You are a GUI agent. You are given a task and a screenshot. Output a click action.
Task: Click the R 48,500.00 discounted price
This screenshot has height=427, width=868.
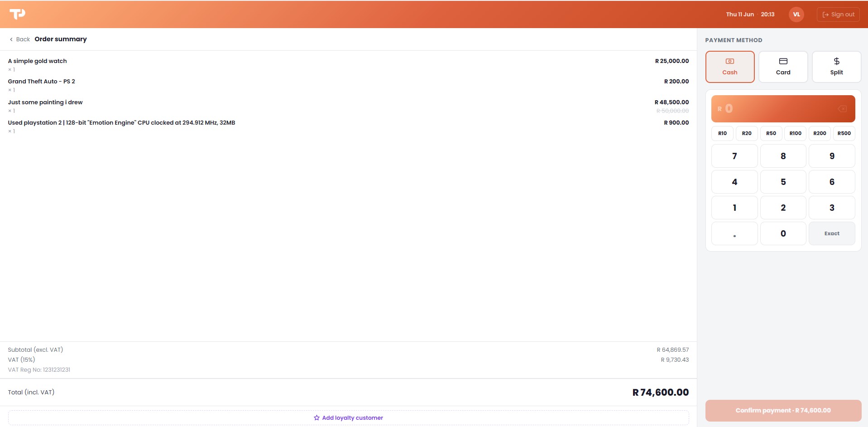[671, 102]
